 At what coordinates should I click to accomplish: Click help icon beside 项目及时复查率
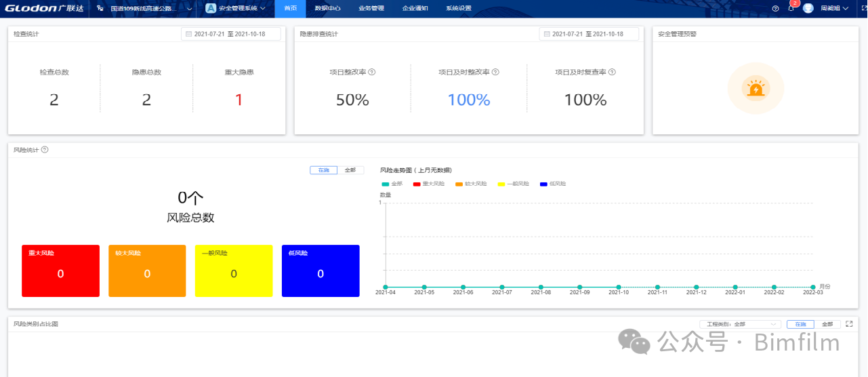[x=612, y=72]
